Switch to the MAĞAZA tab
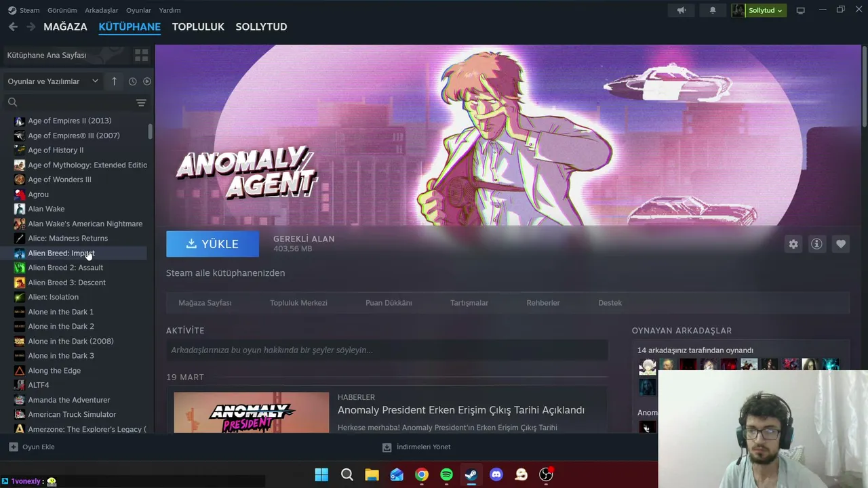Screen dimensions: 868x488 [65, 26]
